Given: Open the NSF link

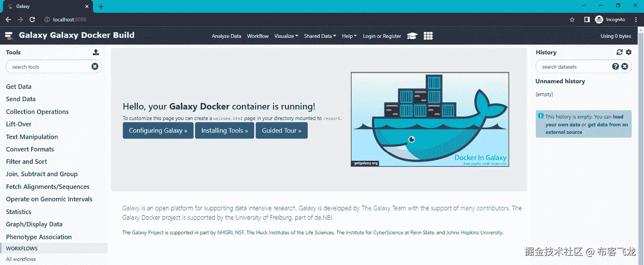Looking at the screenshot, I should (x=239, y=233).
